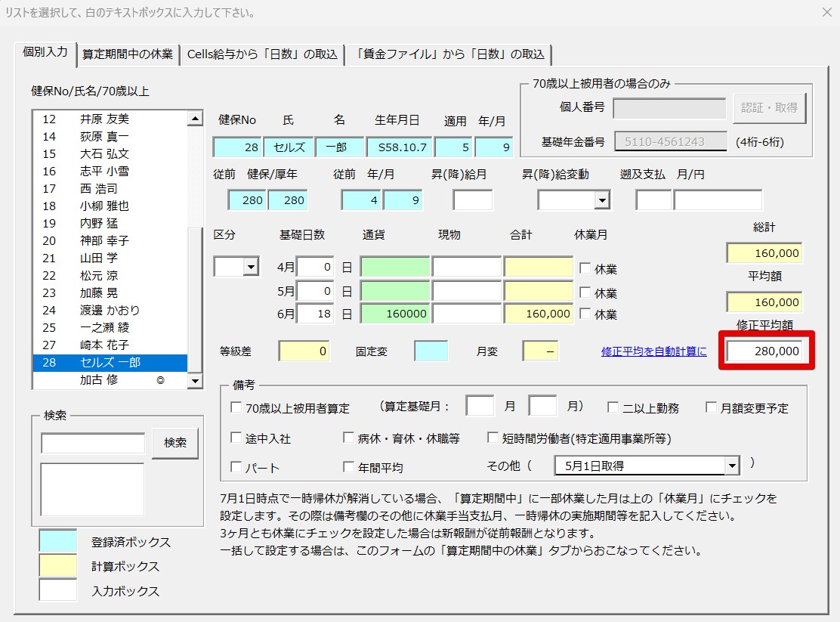Open the 区分 dropdown

[251, 267]
